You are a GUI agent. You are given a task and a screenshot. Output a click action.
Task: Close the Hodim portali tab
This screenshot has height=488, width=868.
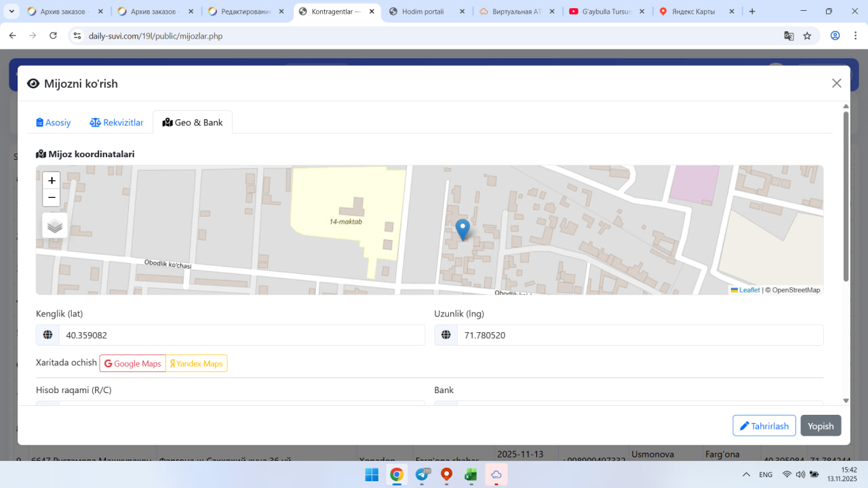(462, 12)
